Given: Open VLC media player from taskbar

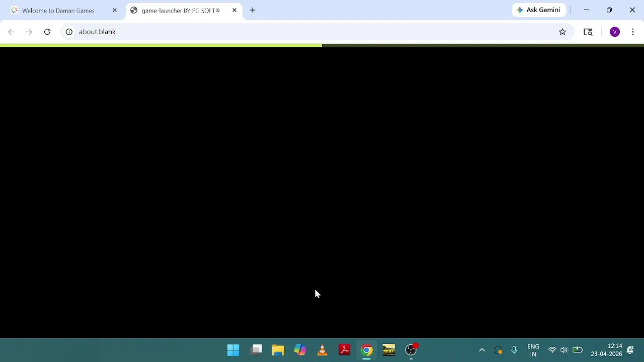Looking at the screenshot, I should (x=323, y=350).
